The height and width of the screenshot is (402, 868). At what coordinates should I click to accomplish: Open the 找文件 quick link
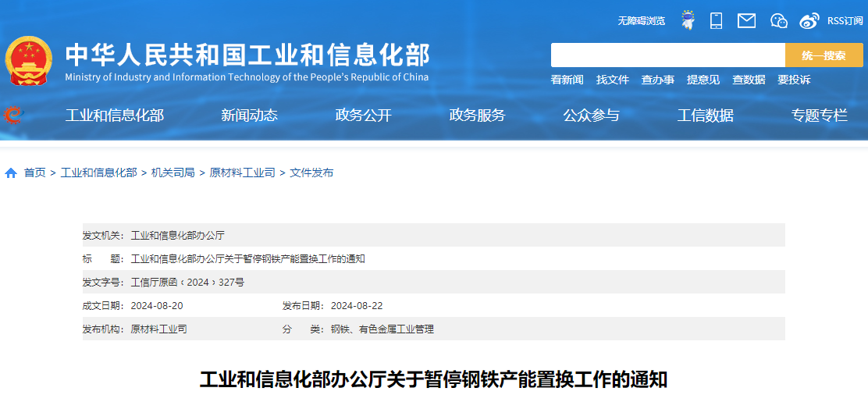click(x=612, y=80)
